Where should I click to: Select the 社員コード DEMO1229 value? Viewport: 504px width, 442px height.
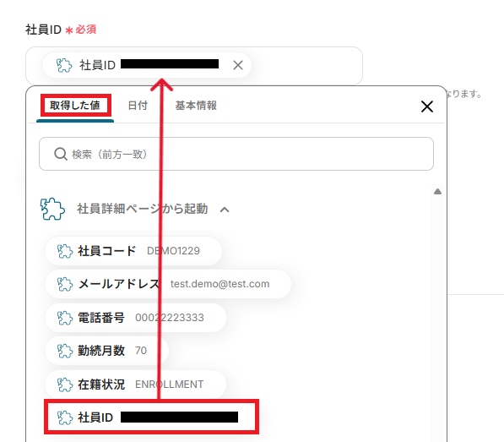[x=133, y=251]
